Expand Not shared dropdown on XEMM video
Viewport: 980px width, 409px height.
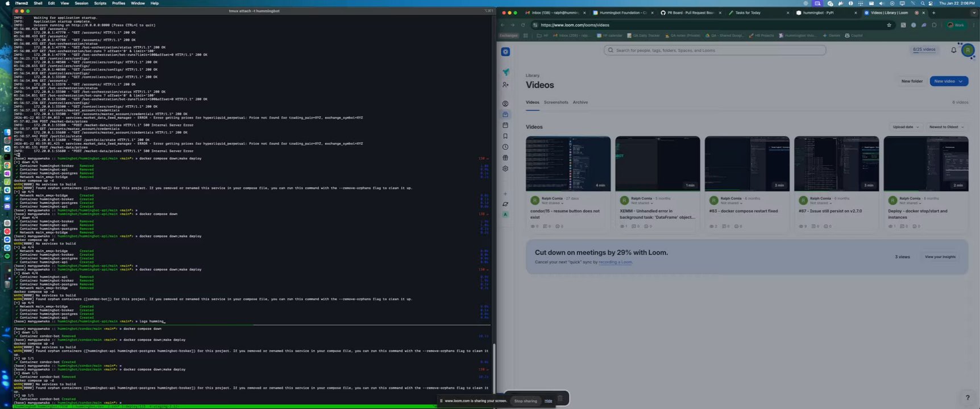[x=642, y=203]
